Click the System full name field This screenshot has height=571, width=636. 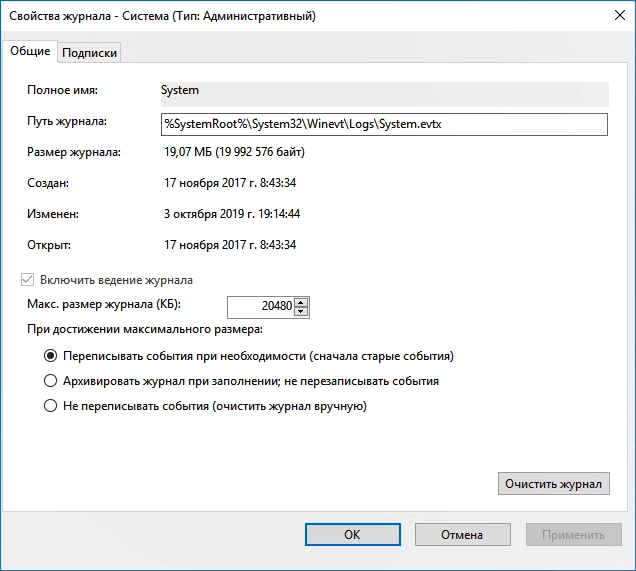pyautogui.click(x=385, y=94)
